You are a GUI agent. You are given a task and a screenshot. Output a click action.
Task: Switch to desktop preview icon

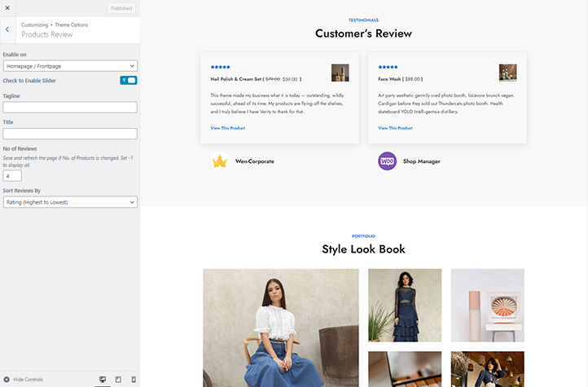pos(103,380)
